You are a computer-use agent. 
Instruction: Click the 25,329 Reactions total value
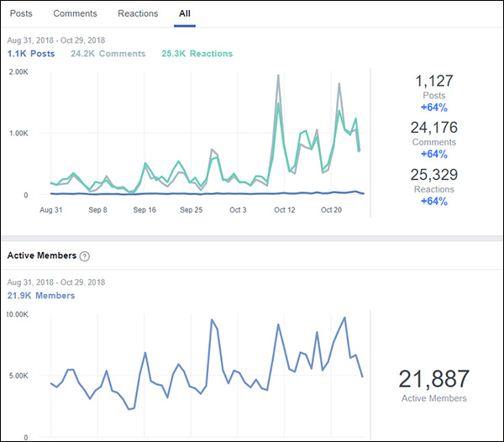(434, 175)
